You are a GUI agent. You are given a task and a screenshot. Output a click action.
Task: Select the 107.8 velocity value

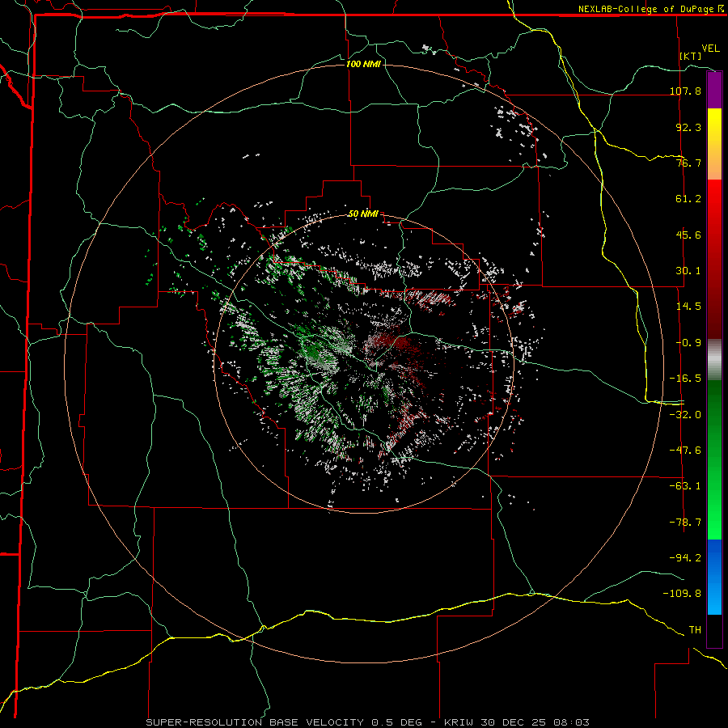[x=685, y=91]
